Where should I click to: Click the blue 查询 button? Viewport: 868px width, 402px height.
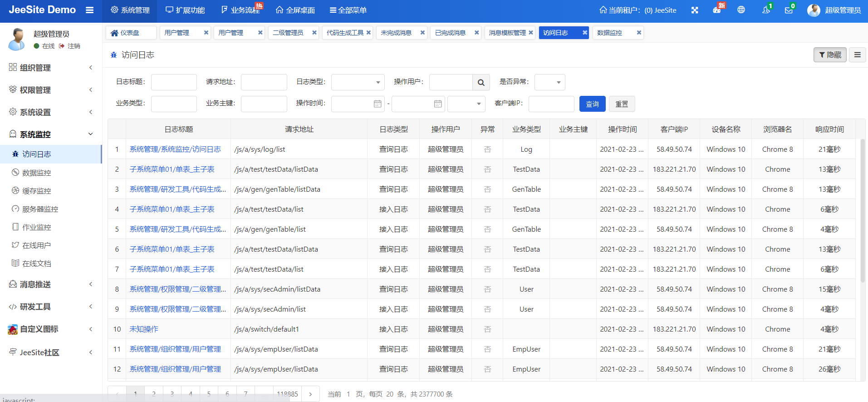(x=592, y=104)
